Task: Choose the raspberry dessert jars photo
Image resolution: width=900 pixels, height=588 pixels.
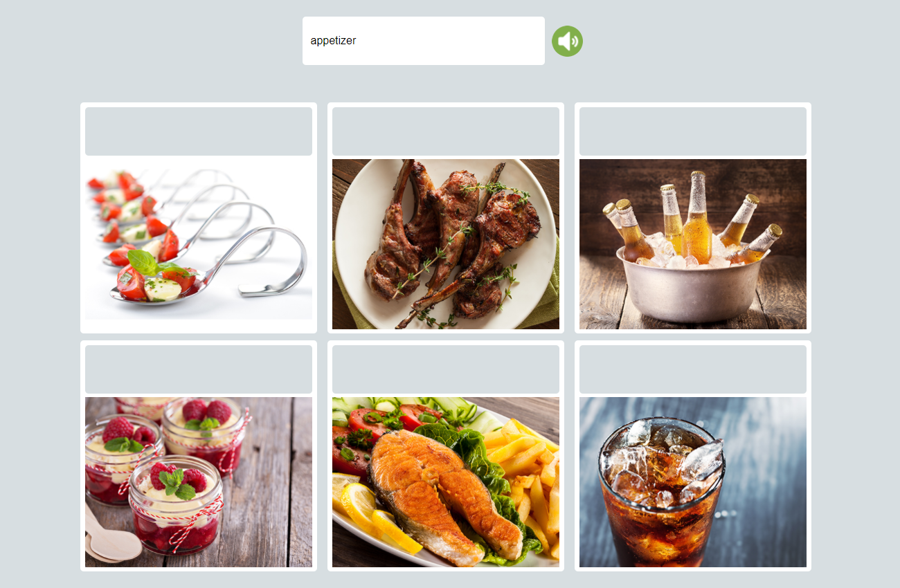Action: pyautogui.click(x=199, y=482)
